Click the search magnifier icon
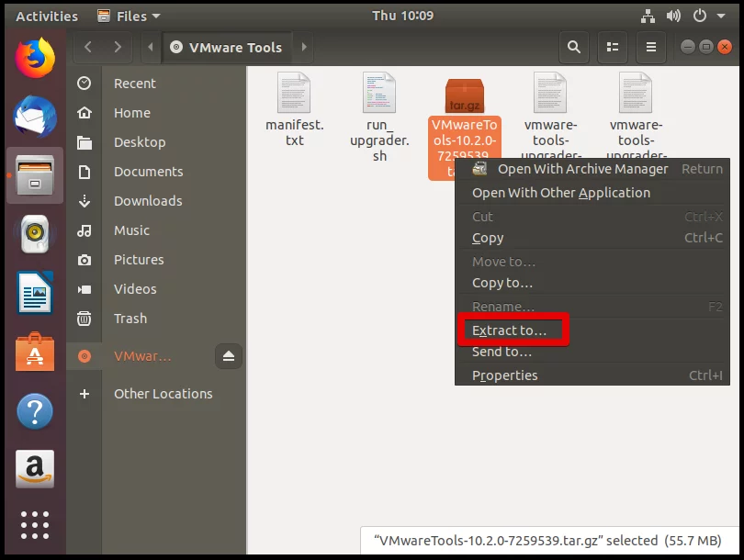The width and height of the screenshot is (744, 560). [x=574, y=47]
